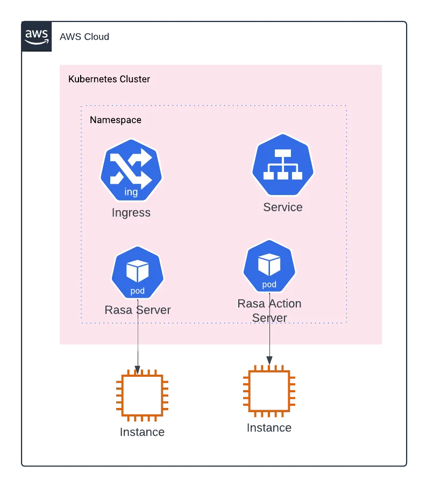Screen dimensions: 448x488
Task: Select the Instance chip icon under Rasa Server
Action: 142,395
